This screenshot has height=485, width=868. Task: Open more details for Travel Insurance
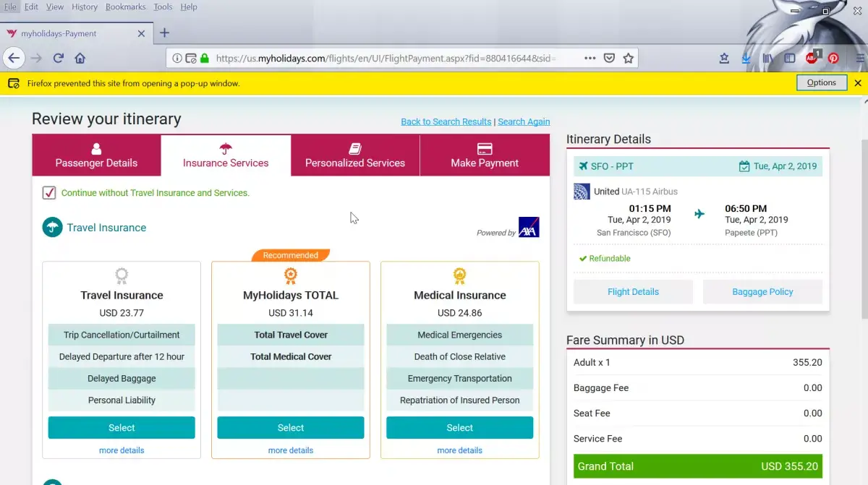pyautogui.click(x=122, y=450)
